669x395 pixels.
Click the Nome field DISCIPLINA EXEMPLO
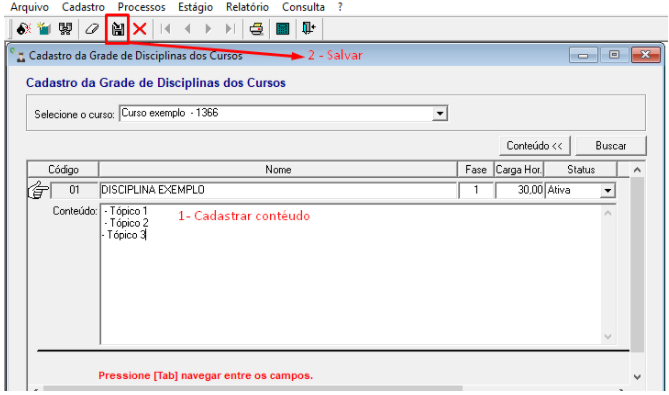[x=278, y=190]
